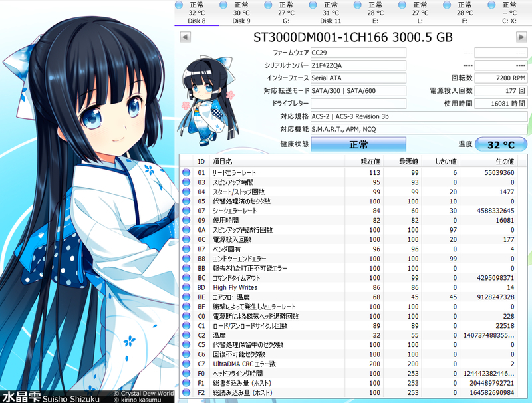Click status orb for attribute C0 row
The image size is (532, 403).
click(x=186, y=316)
